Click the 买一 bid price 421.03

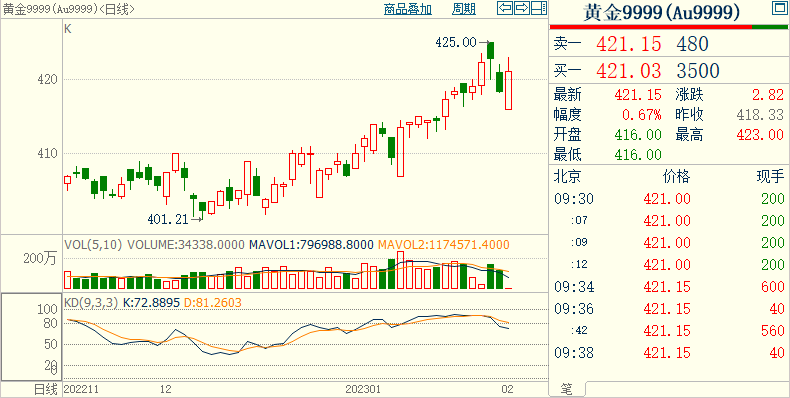click(629, 71)
